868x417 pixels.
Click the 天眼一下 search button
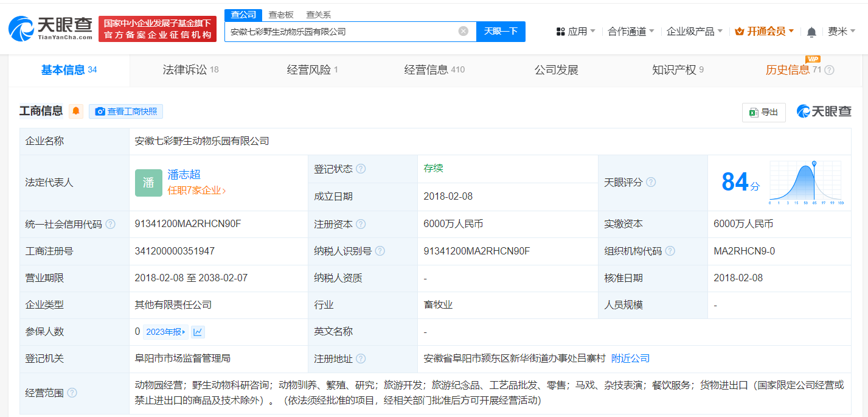click(501, 31)
